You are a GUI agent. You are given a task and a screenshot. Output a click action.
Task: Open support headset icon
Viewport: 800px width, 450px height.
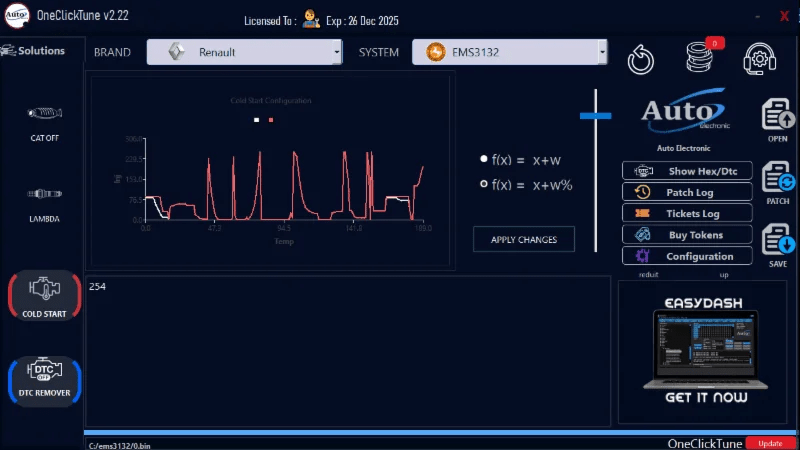760,59
